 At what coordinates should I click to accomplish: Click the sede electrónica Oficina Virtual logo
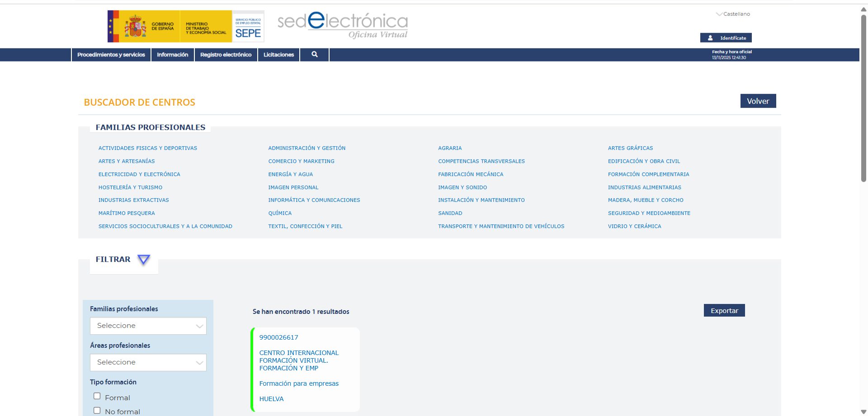coord(342,25)
